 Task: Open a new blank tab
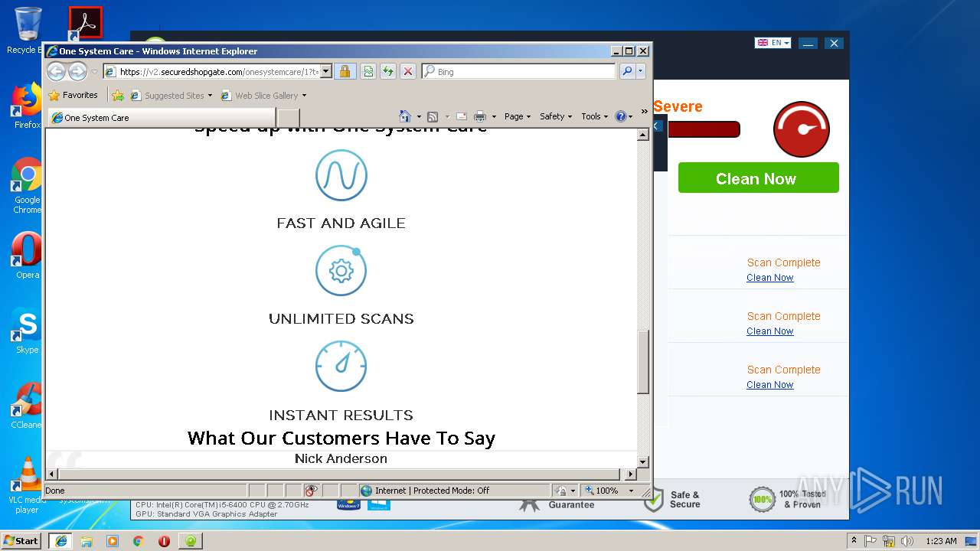288,118
